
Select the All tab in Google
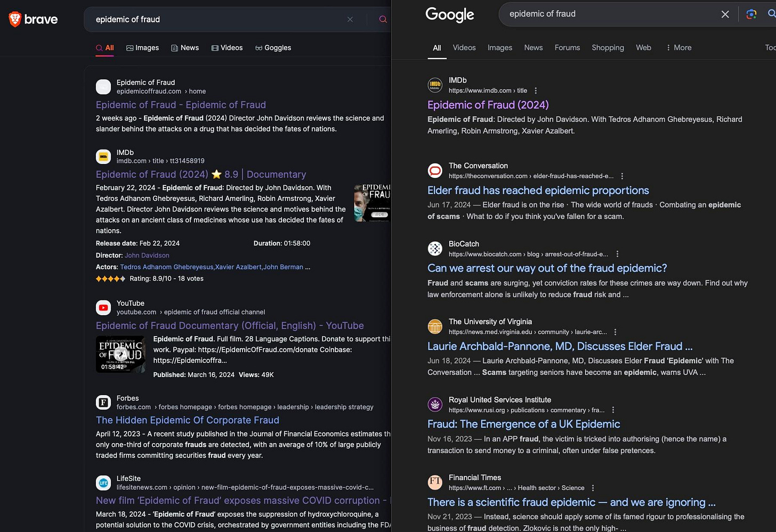437,48
